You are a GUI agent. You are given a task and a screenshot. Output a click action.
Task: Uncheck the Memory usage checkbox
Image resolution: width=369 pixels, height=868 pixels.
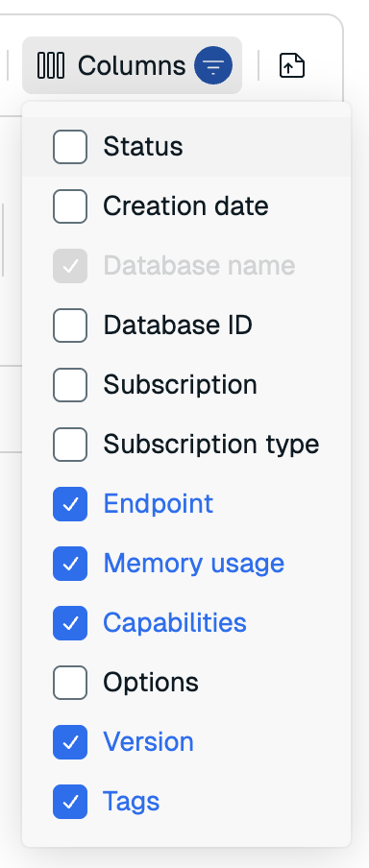pyautogui.click(x=70, y=563)
